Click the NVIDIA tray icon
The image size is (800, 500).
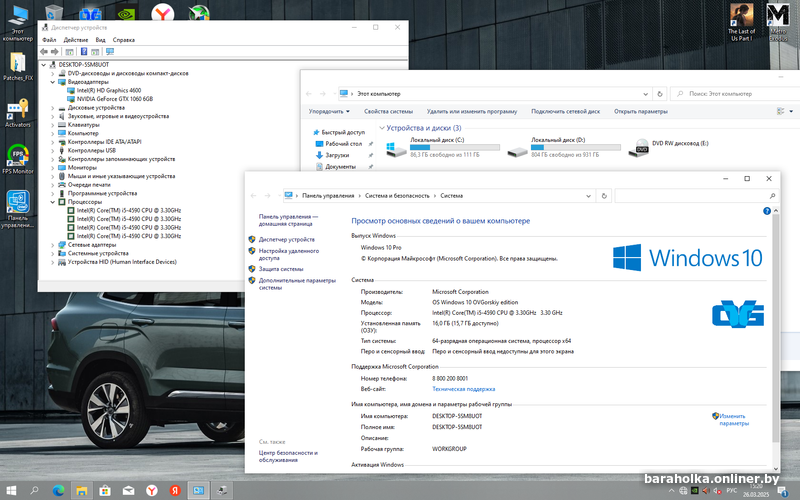tap(694, 491)
